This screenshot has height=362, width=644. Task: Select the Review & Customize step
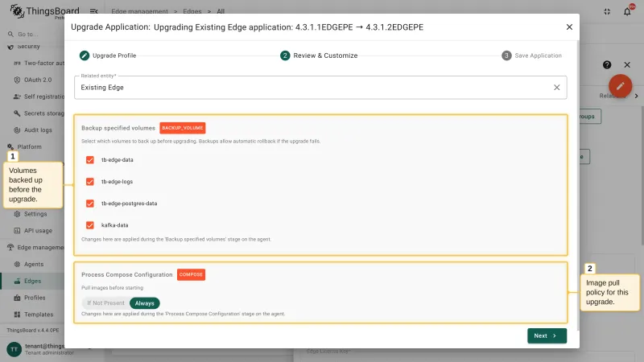coord(319,56)
